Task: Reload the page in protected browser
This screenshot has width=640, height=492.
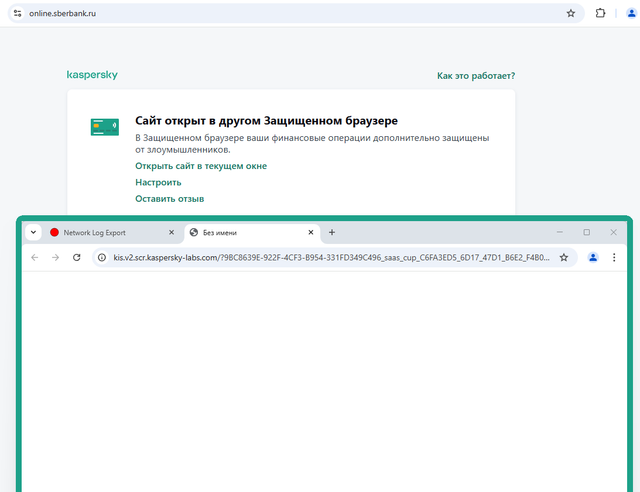Action: coord(76,257)
